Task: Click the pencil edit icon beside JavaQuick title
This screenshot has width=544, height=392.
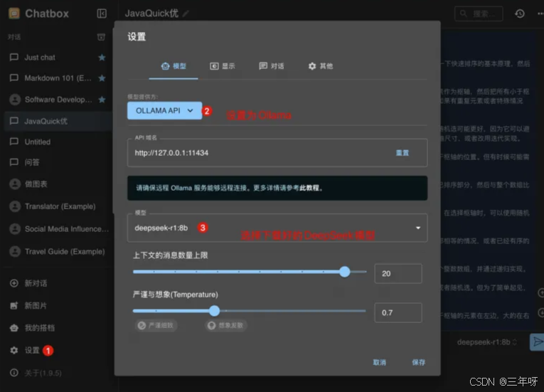Action: coord(186,14)
